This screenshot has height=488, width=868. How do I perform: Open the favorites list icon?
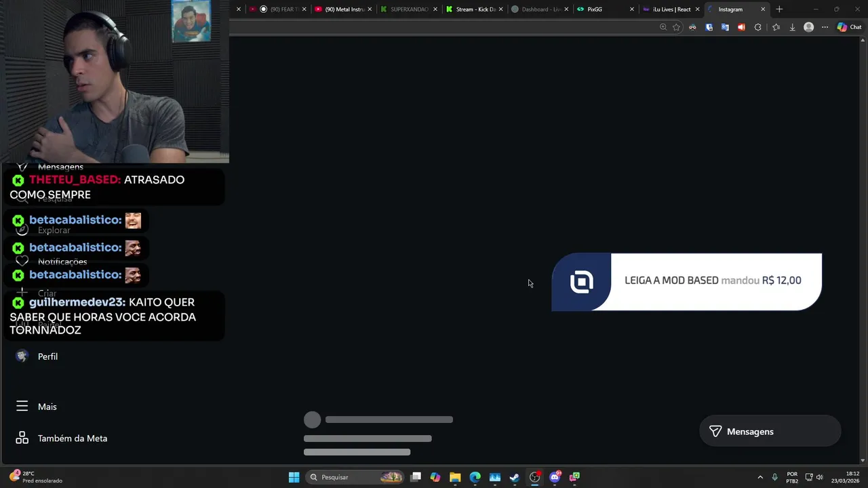coord(776,27)
